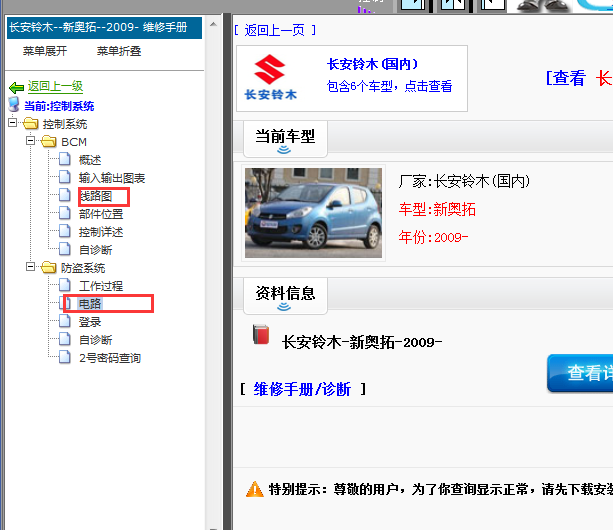The image size is (613, 530).
Task: Click the blue Alto car thumbnail
Action: click(x=314, y=213)
